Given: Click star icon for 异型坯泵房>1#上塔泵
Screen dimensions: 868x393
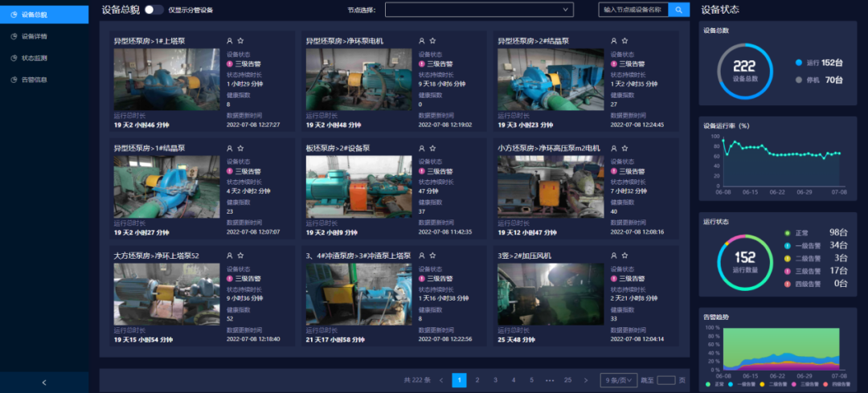Looking at the screenshot, I should (241, 40).
